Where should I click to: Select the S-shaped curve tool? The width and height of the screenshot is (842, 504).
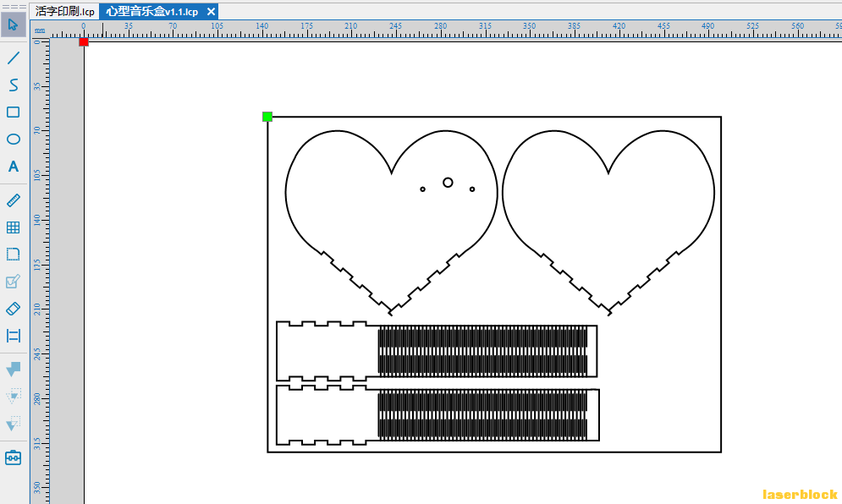(14, 85)
